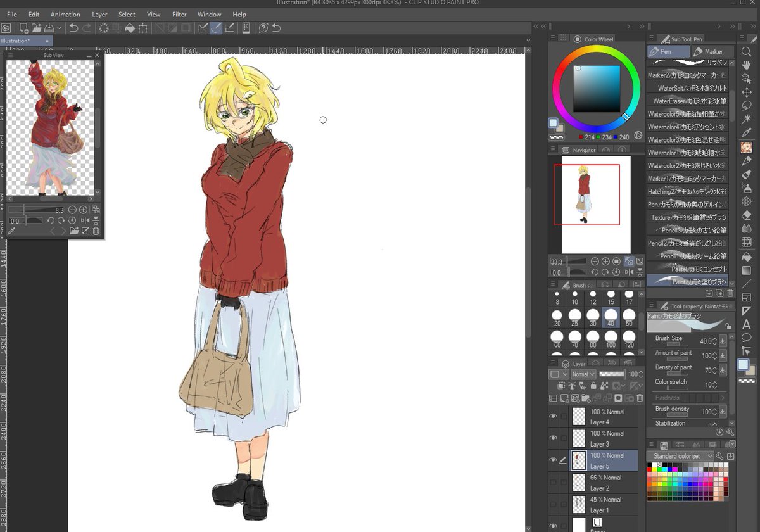Open Amount of paint dynamics button
Viewport: 760px width, 532px height.
point(723,355)
